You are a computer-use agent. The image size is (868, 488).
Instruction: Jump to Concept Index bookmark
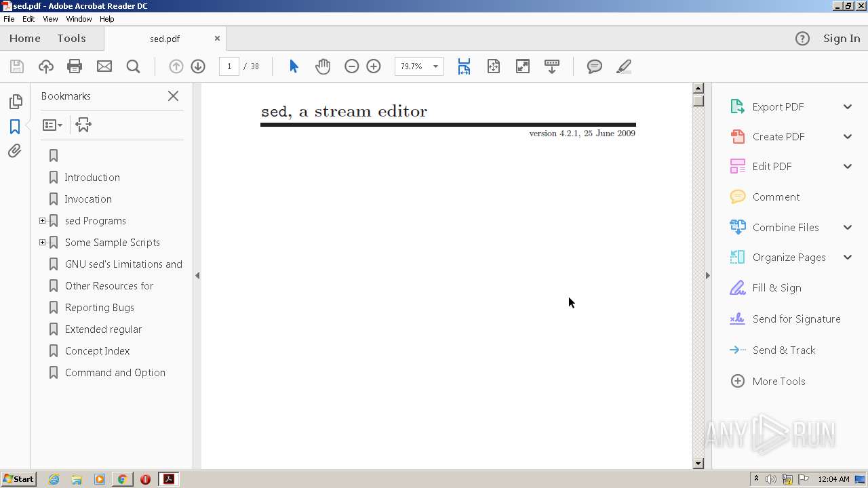(x=98, y=351)
